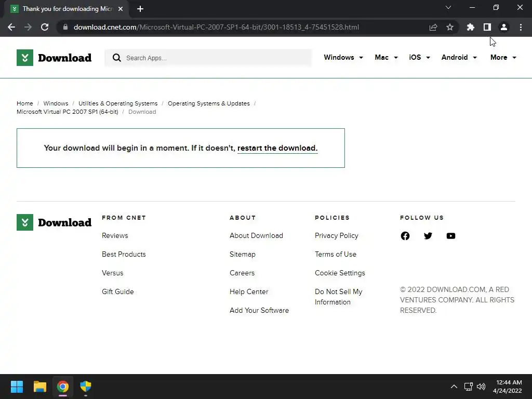Open the tab search chevron
This screenshot has height=399, width=532.
click(x=448, y=7)
